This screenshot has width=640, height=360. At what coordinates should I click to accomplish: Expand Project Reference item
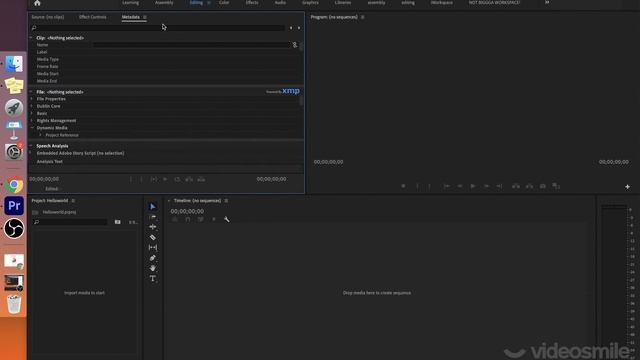40,135
